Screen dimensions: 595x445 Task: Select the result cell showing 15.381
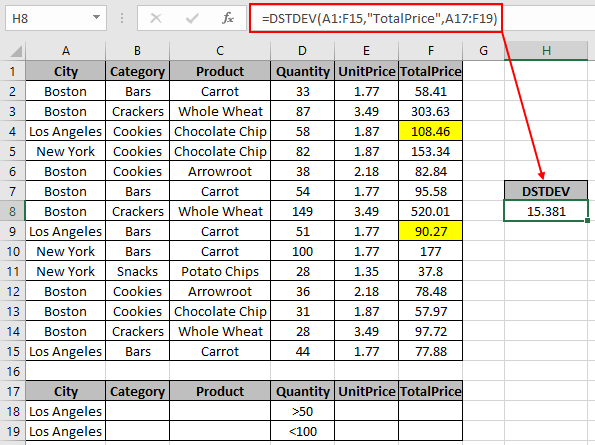[546, 211]
